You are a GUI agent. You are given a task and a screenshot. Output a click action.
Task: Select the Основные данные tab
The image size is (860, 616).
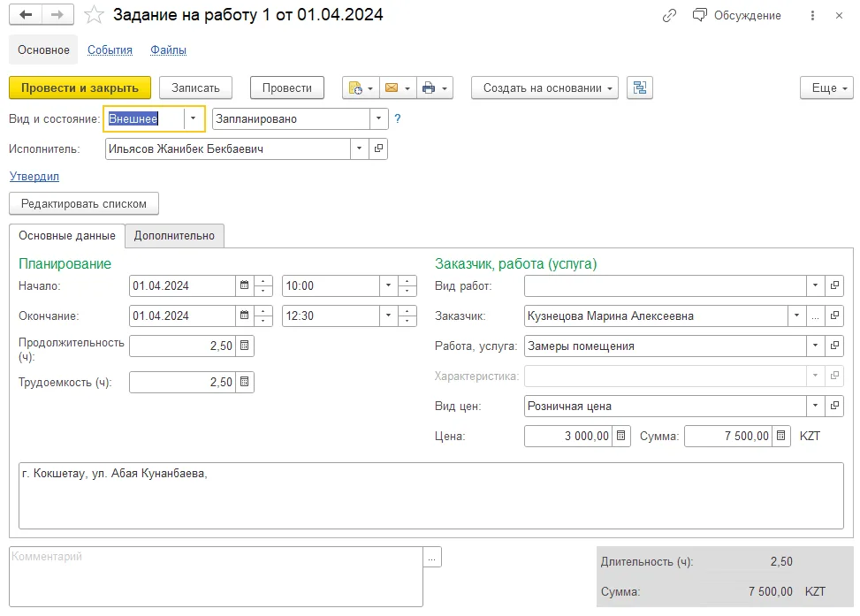click(67, 236)
